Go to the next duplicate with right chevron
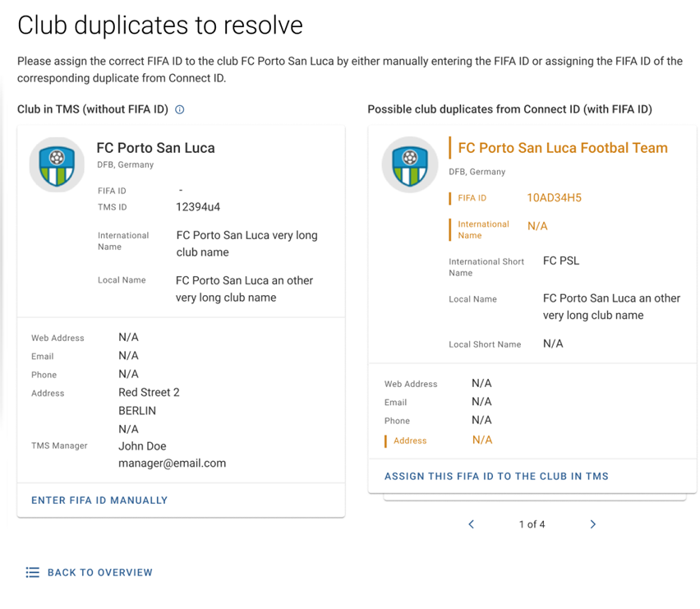This screenshot has width=700, height=609. coord(593,524)
